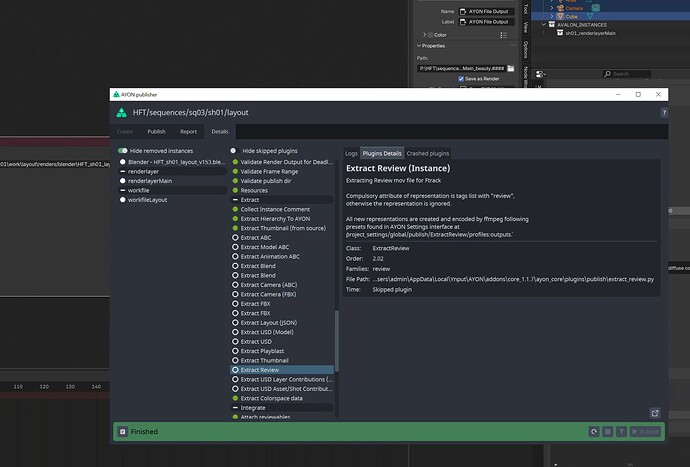This screenshot has width=690, height=467.
Task: Switch to the Create tab
Action: click(x=125, y=132)
